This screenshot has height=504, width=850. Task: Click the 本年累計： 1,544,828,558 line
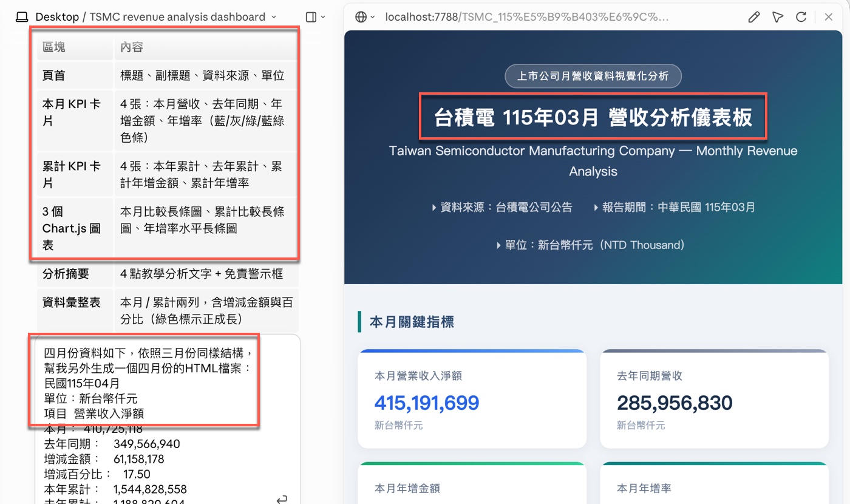coord(116,489)
